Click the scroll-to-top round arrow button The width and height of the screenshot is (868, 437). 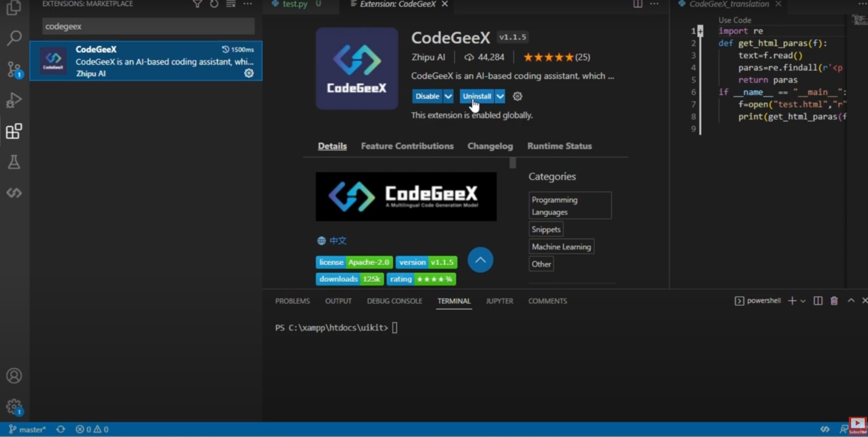coord(480,260)
